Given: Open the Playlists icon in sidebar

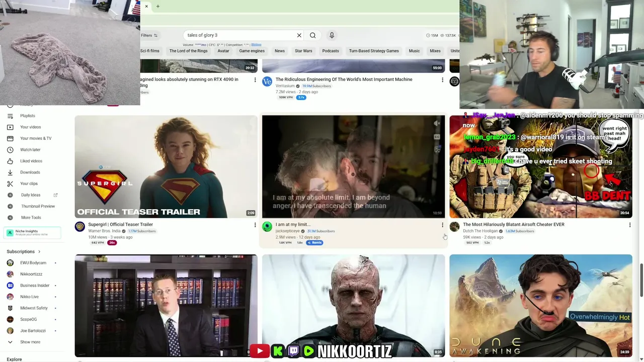Looking at the screenshot, I should pos(10,116).
